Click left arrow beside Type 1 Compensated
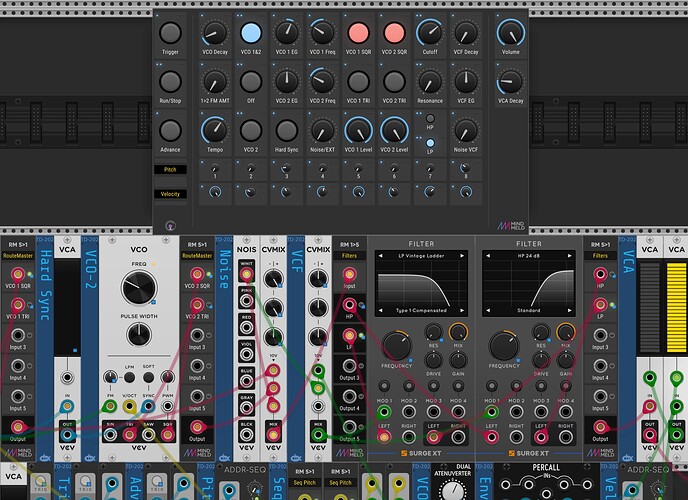This screenshot has height=500, width=688. click(380, 310)
